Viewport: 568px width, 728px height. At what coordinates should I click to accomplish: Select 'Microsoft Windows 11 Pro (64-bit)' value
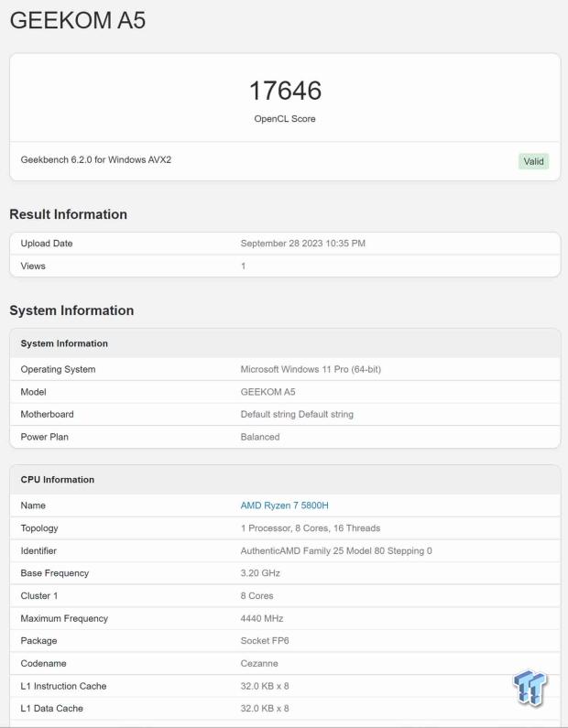[311, 370]
